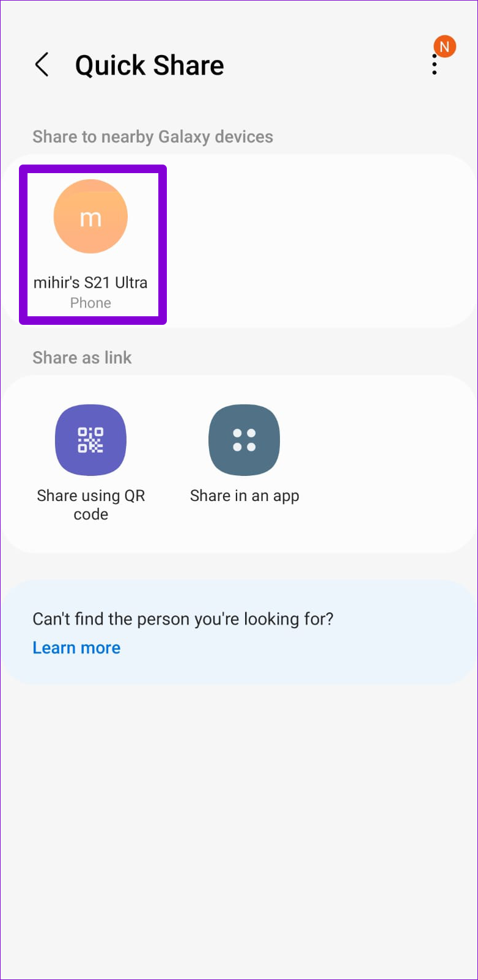The height and width of the screenshot is (980, 478).
Task: Tap blank space below the info card
Action: tap(239, 826)
